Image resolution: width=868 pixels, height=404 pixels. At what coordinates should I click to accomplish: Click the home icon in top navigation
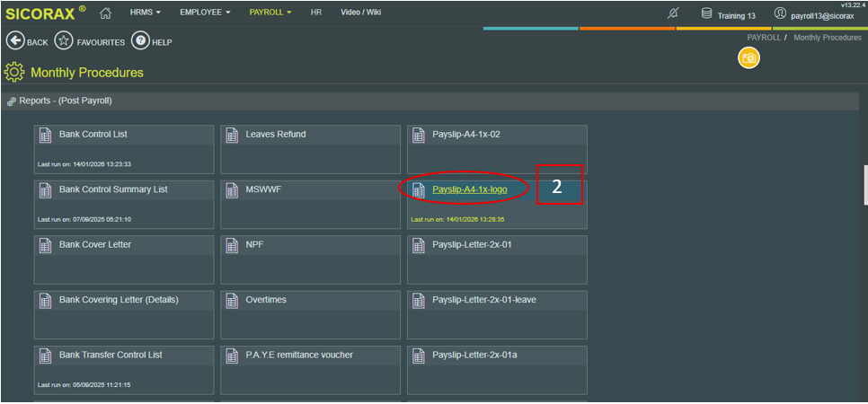pyautogui.click(x=105, y=13)
